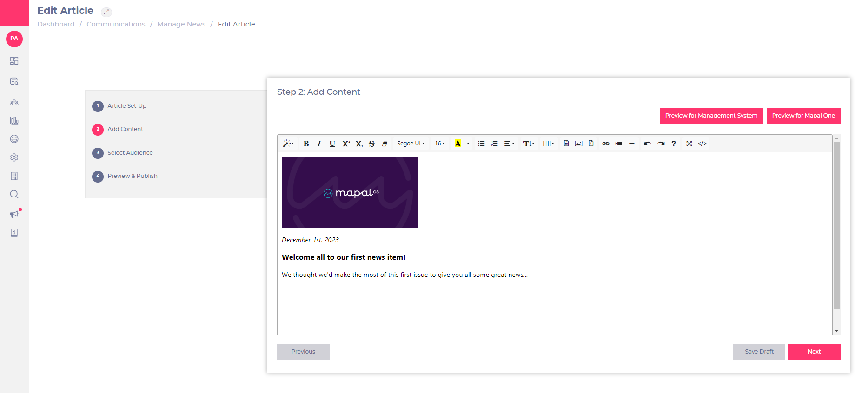Open the megaphone communications sidebar icon
Viewport: 868px width, 393px height.
coord(14,214)
